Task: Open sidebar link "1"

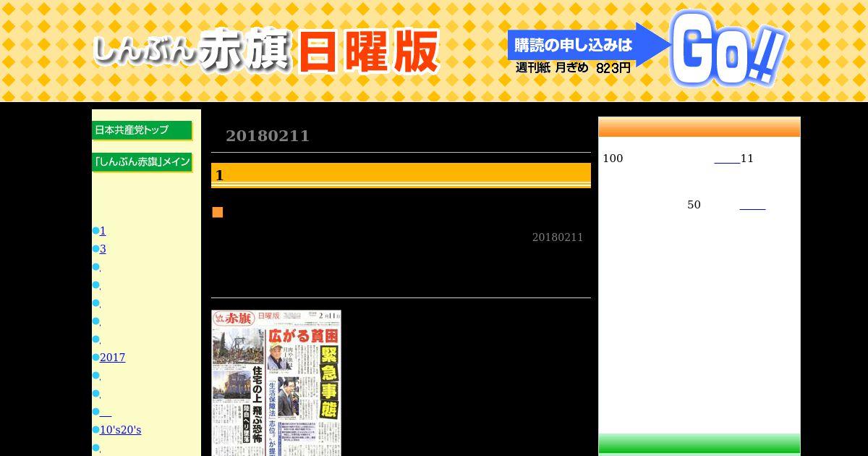Action: [103, 231]
